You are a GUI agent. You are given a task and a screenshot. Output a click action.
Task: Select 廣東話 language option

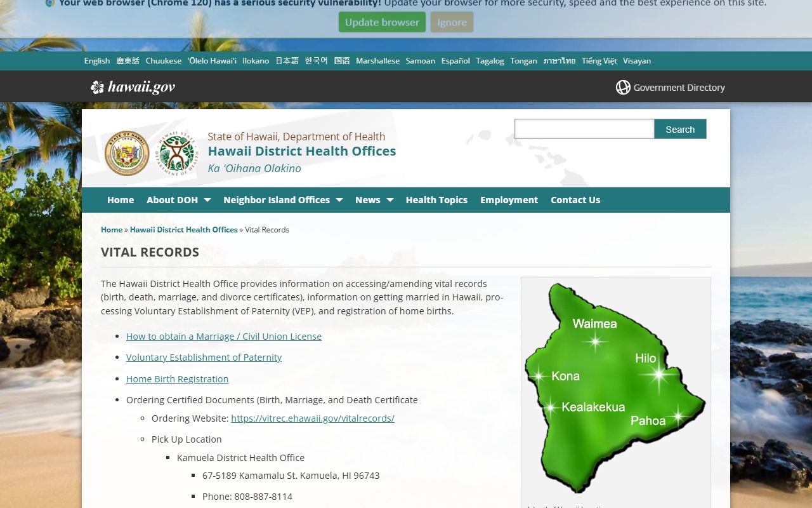128,61
